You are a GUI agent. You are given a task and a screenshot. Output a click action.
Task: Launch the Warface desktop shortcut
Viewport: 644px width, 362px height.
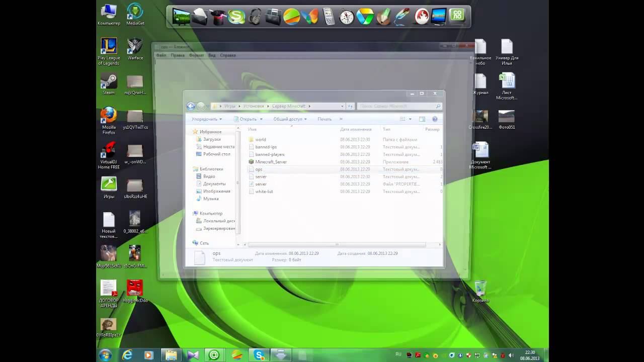click(x=135, y=49)
